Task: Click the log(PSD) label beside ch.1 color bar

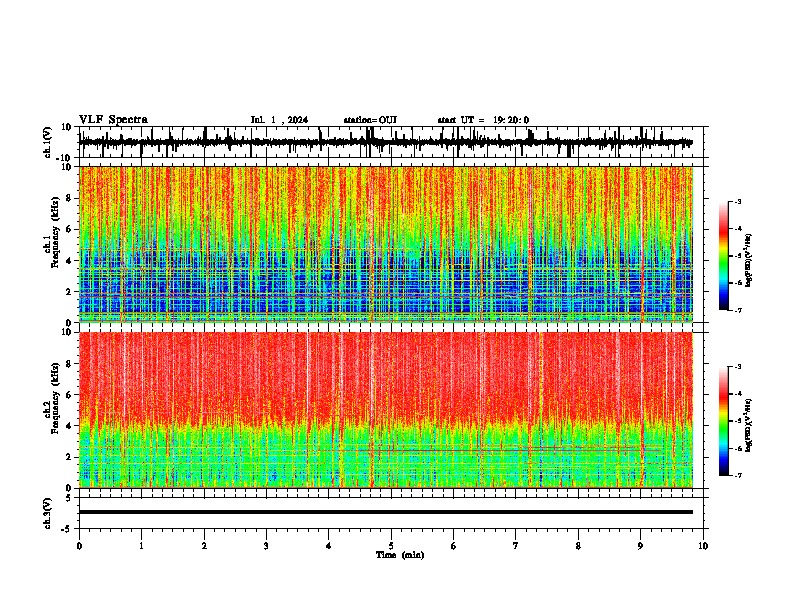Action: (749, 261)
